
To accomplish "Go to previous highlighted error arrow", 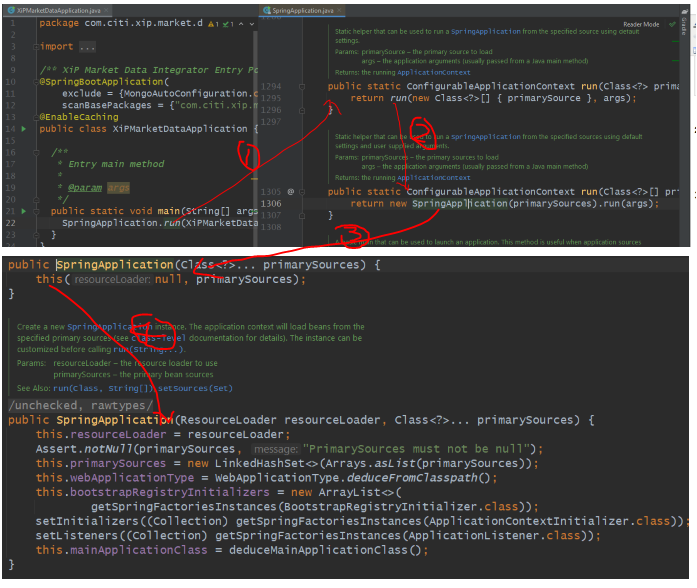I will pyautogui.click(x=241, y=24).
